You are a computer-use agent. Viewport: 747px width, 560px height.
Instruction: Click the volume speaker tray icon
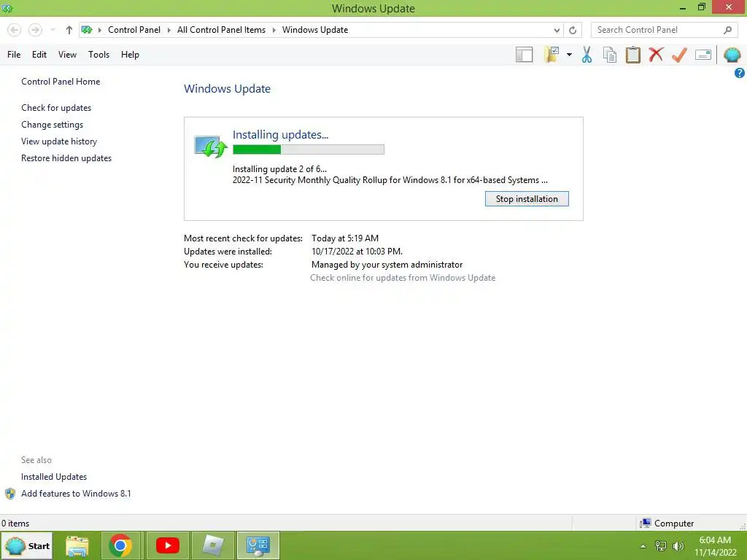pyautogui.click(x=678, y=546)
